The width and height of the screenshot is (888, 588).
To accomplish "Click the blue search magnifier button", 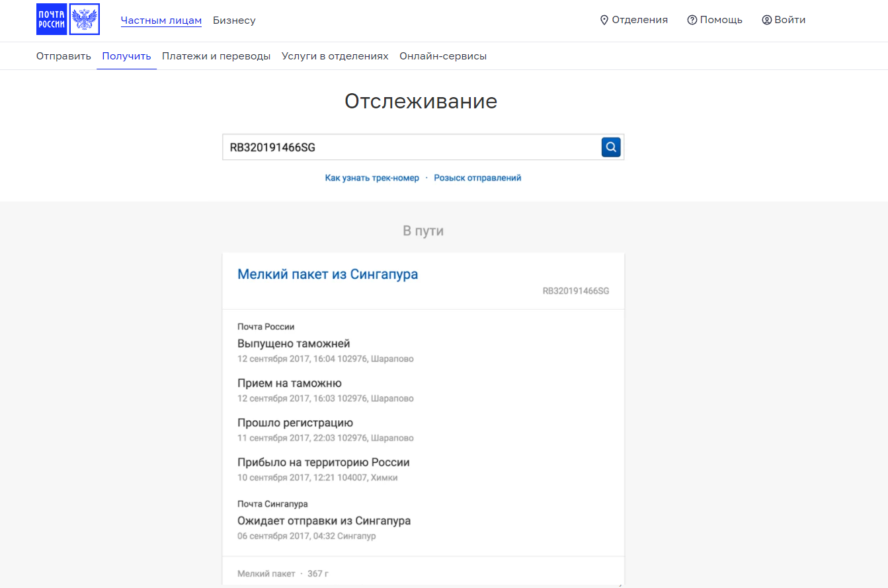I will coord(611,147).
